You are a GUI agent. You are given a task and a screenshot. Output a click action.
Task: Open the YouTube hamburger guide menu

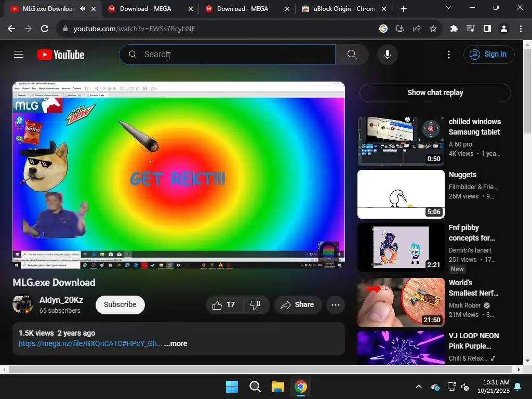tap(19, 54)
